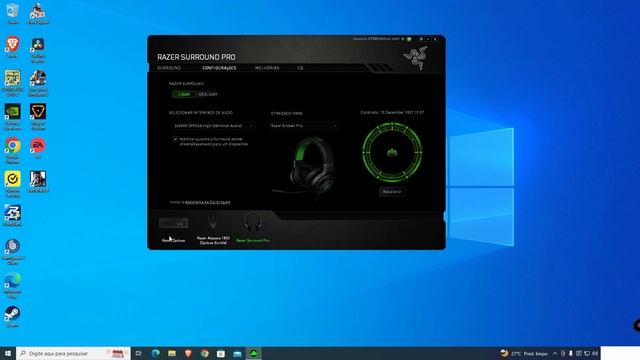Launch Brave from the taskbar
Viewport: 640px width, 360px height.
pyautogui.click(x=188, y=353)
